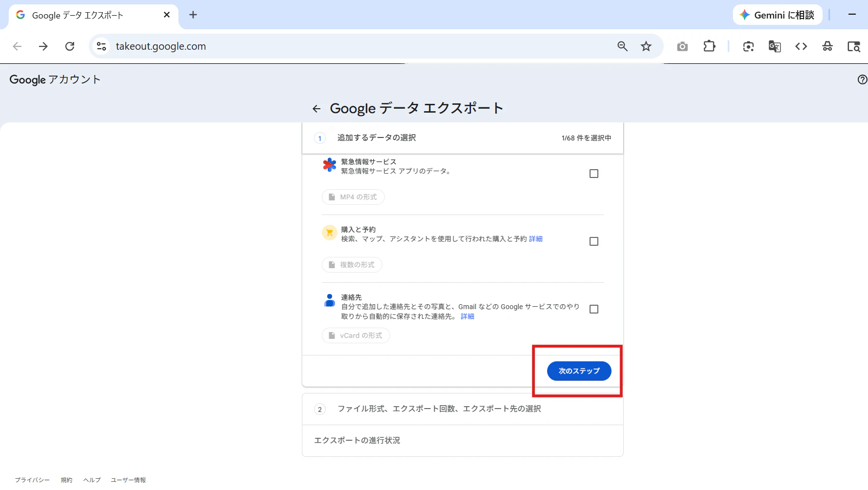The height and width of the screenshot is (490, 868).
Task: Open the ユーザー情報 footer link
Action: (x=128, y=480)
